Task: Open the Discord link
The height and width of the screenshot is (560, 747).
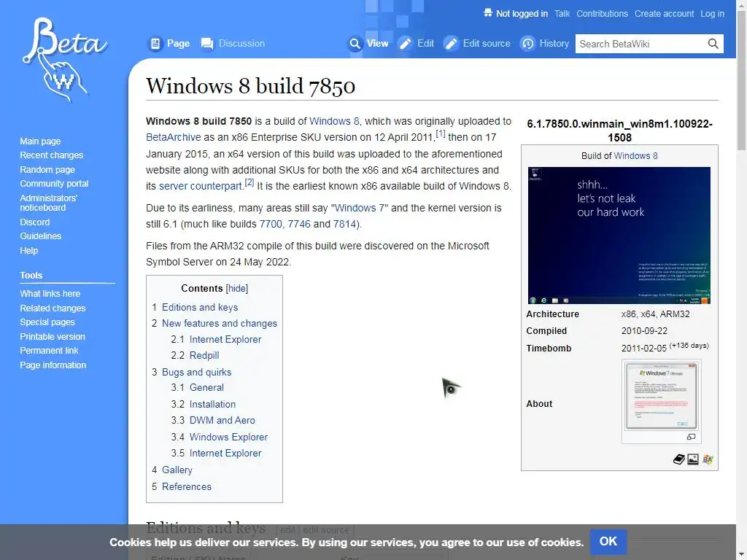Action: (35, 222)
